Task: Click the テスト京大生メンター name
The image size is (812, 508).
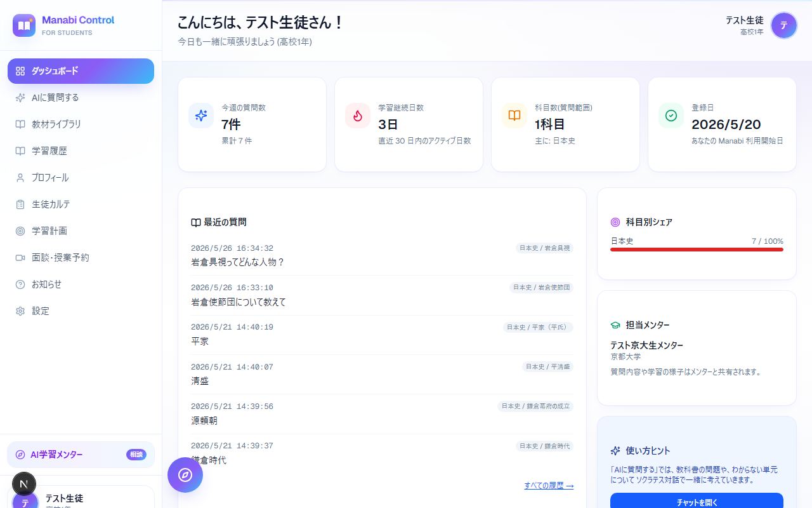Action: (x=647, y=345)
